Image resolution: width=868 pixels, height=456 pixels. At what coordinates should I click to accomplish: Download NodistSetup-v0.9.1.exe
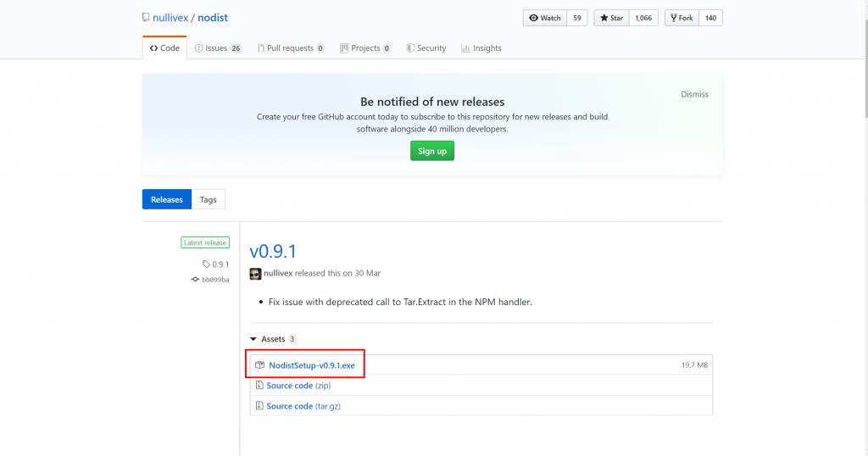click(312, 365)
